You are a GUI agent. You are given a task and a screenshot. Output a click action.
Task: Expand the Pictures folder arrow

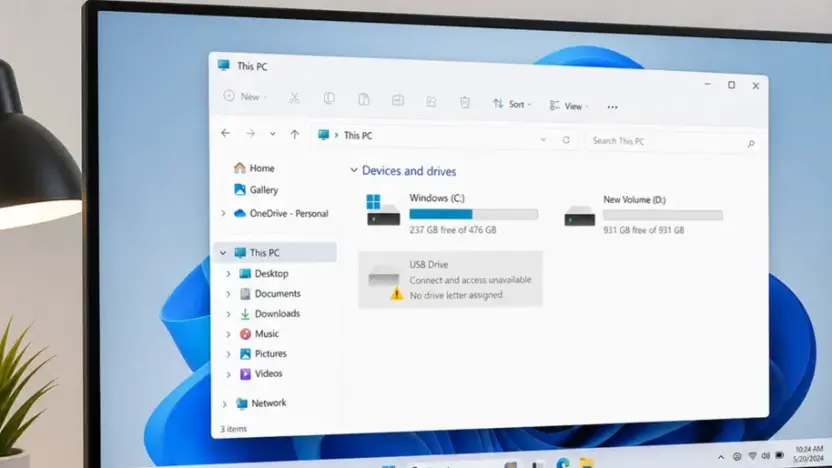(x=228, y=354)
